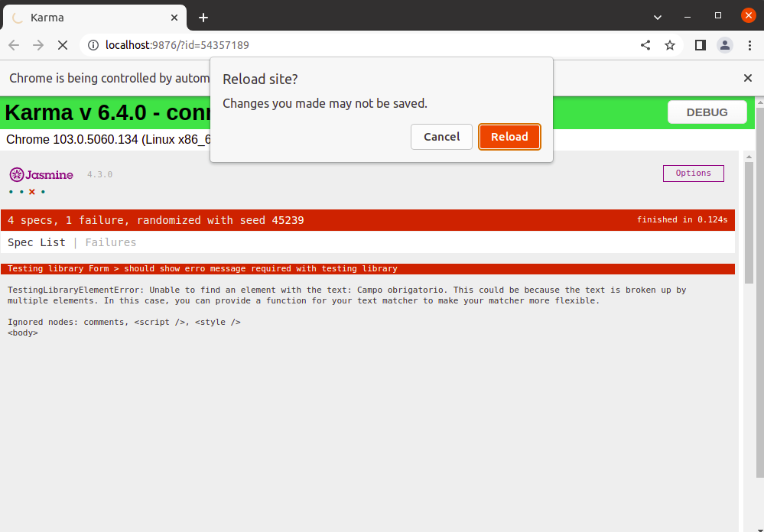Open the failed spec title link
The width and height of the screenshot is (764, 532).
tap(202, 269)
